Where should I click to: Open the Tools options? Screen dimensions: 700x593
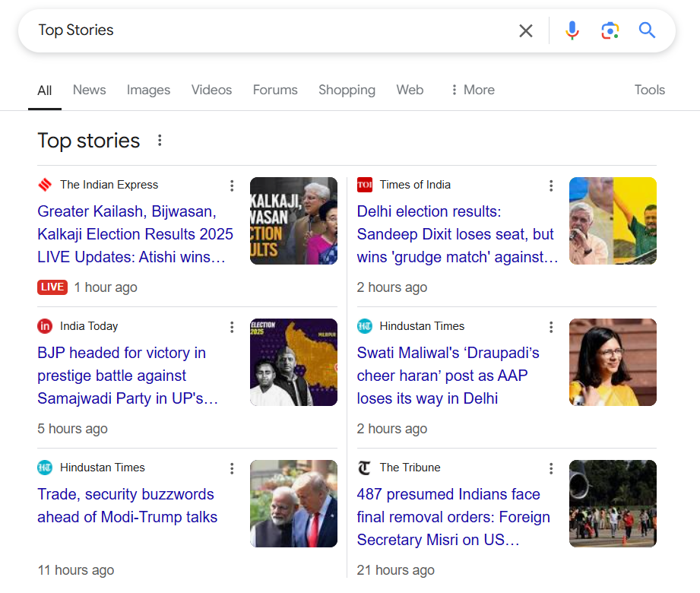650,90
